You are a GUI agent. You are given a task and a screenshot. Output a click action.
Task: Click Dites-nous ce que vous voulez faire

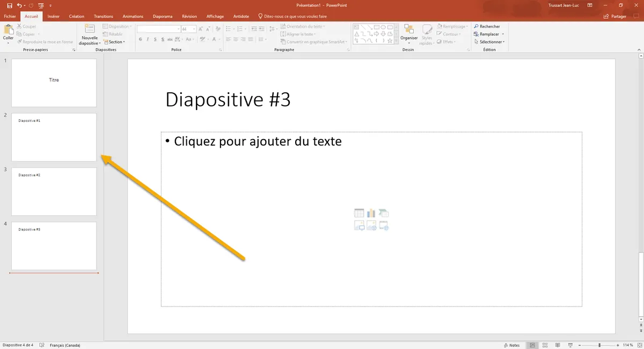(x=292, y=17)
